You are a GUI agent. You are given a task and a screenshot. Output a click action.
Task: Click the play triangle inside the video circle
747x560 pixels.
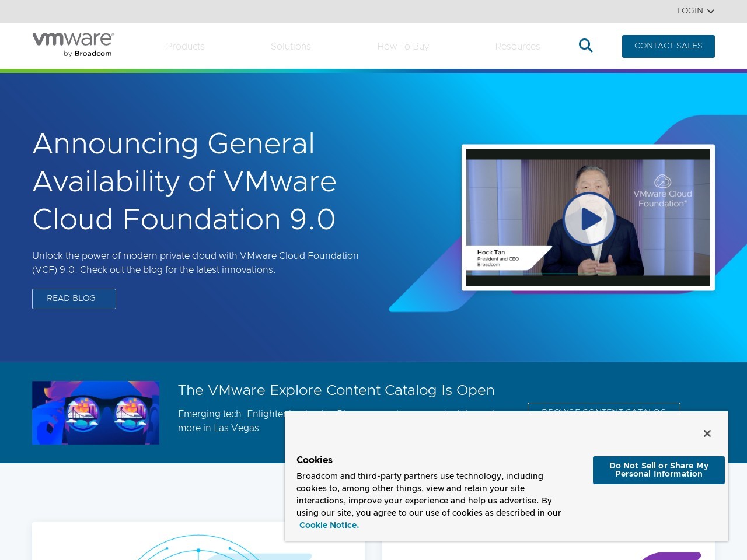(x=590, y=219)
